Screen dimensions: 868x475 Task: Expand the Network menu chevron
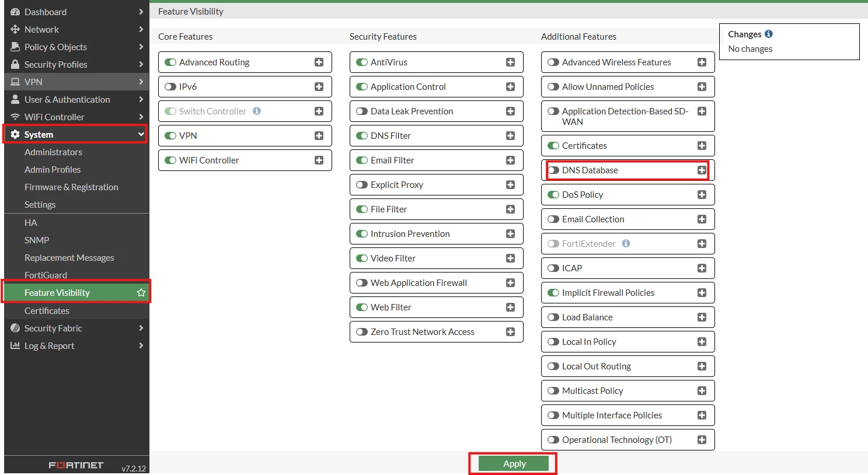(141, 29)
